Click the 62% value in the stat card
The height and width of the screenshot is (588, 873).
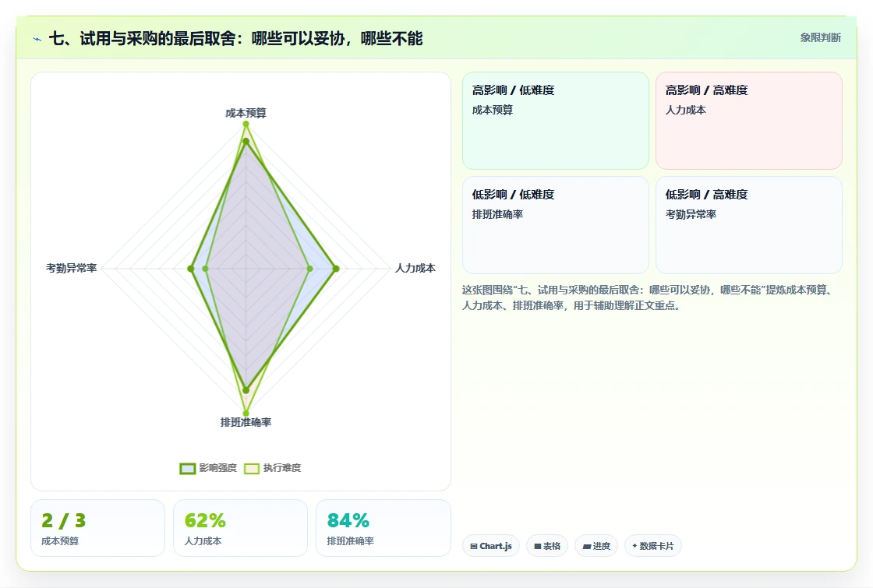[205, 521]
